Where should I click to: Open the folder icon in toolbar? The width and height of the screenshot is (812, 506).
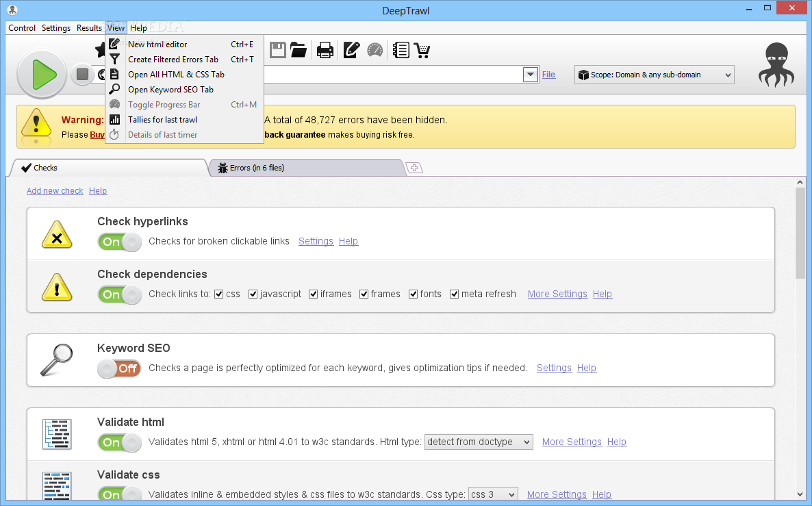299,50
